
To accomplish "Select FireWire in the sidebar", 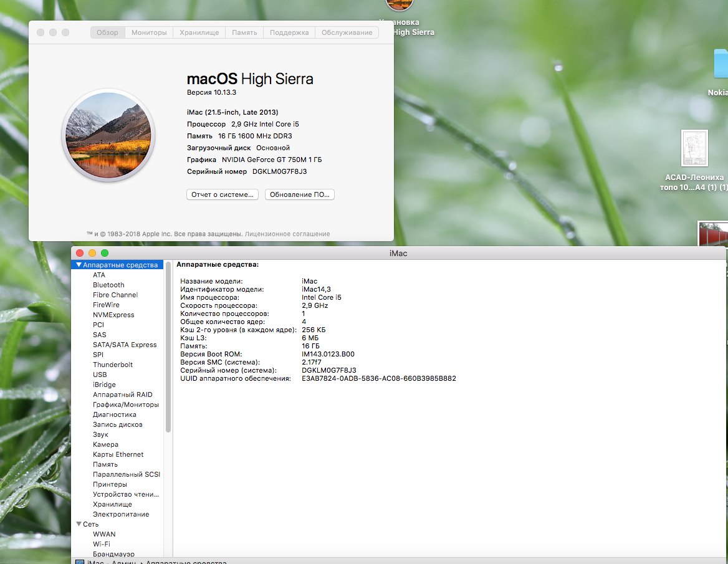I will pyautogui.click(x=106, y=305).
